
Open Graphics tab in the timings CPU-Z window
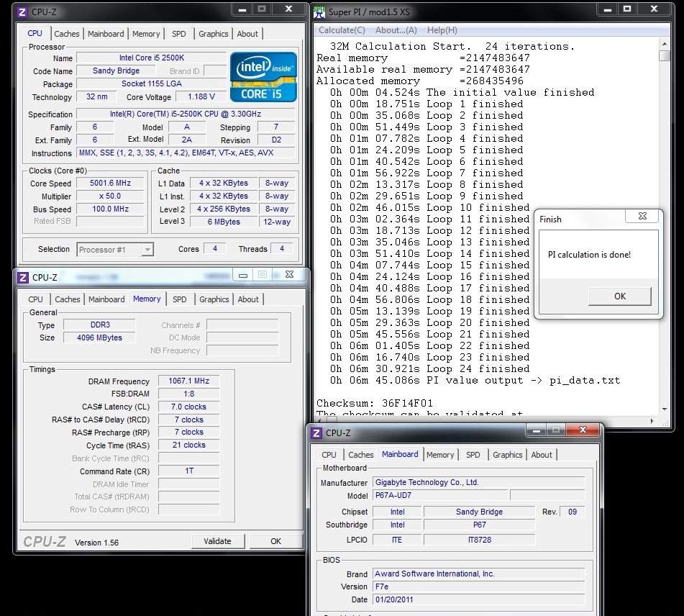(214, 299)
